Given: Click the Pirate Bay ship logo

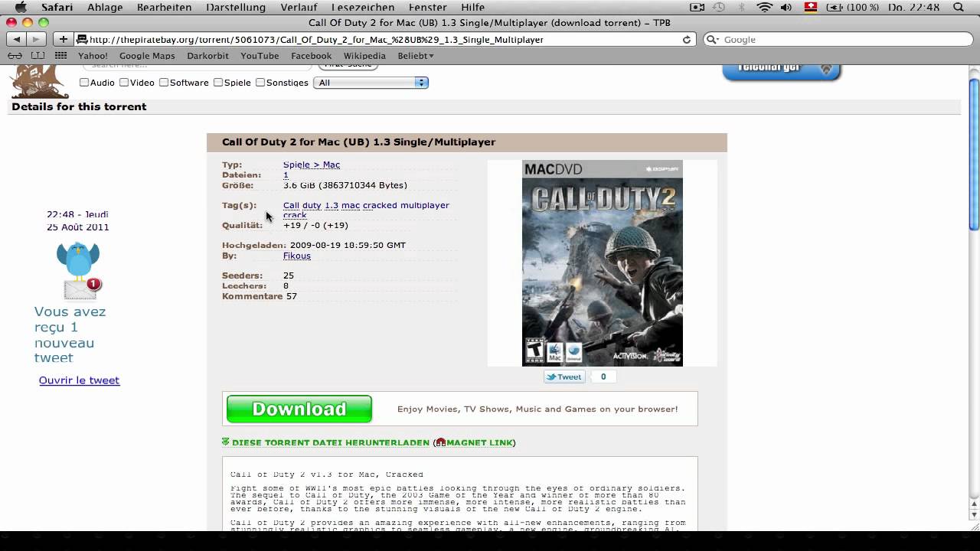Looking at the screenshot, I should point(38,80).
